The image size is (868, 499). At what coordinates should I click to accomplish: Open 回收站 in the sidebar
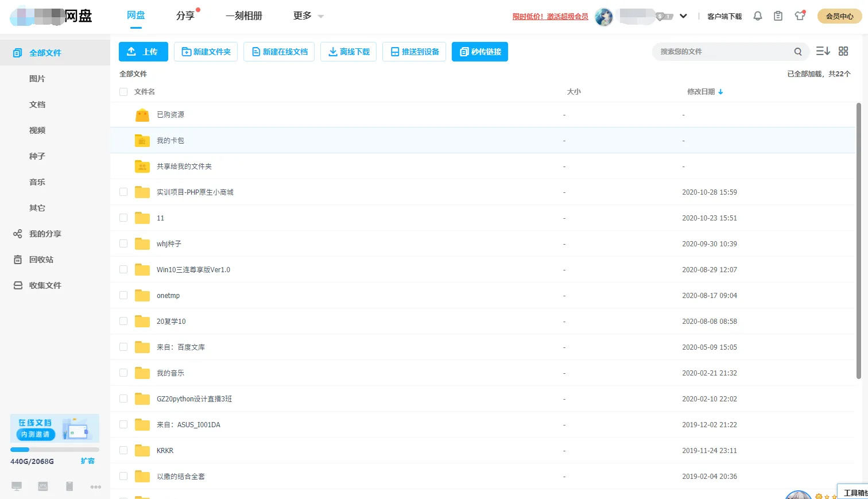pyautogui.click(x=41, y=260)
